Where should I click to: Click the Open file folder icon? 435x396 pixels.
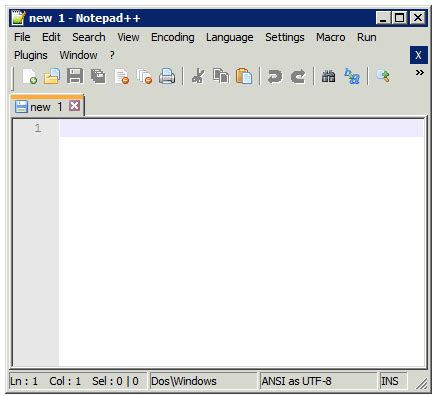[x=52, y=76]
